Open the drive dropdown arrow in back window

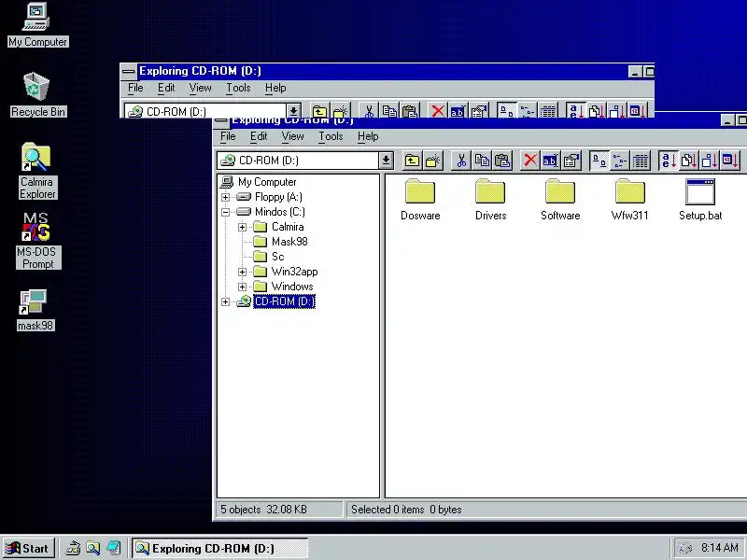click(x=293, y=111)
